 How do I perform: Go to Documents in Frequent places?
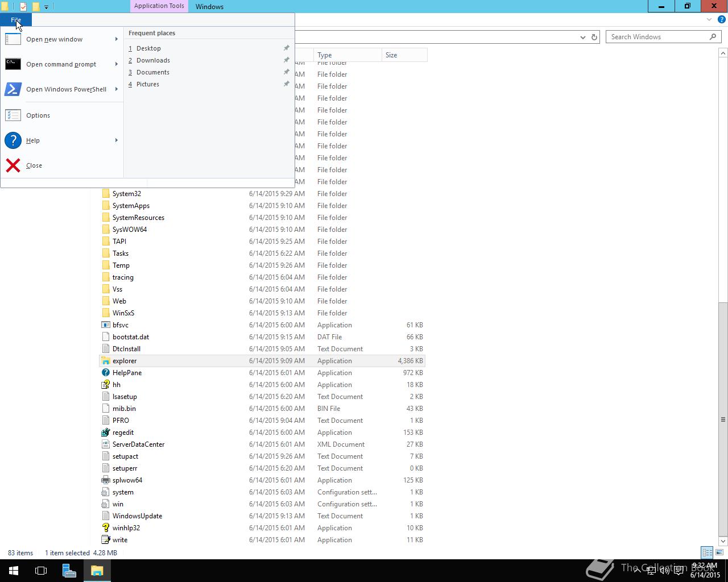[x=153, y=72]
